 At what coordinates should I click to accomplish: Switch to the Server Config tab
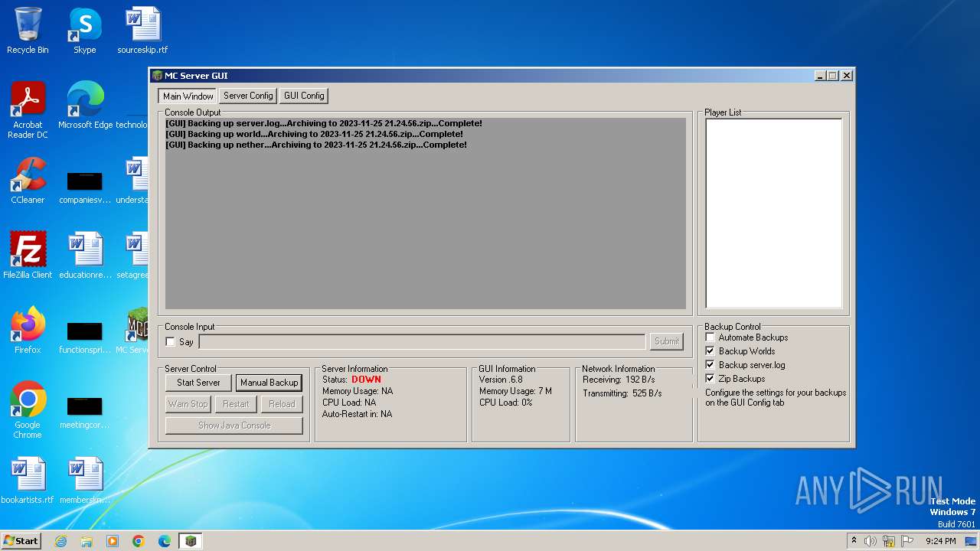click(x=248, y=96)
